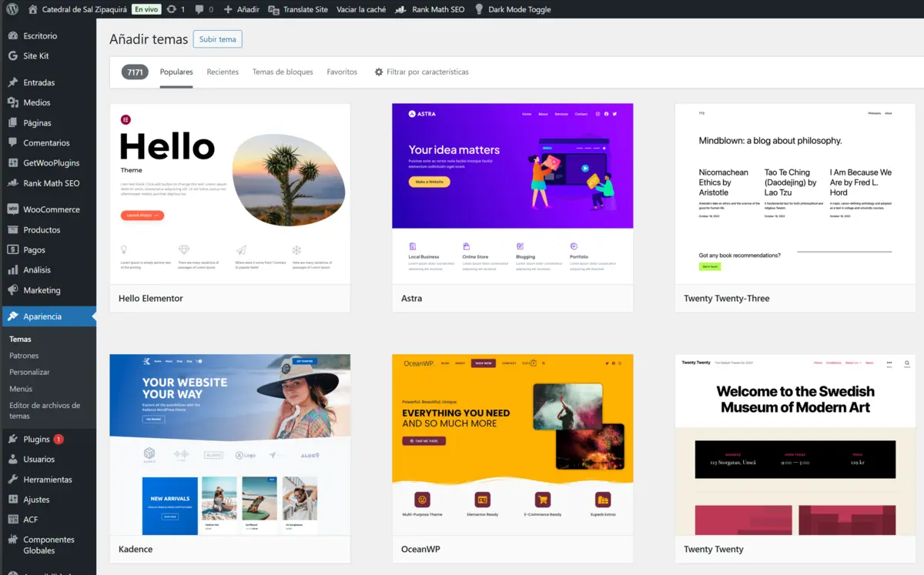Open the Medios media icon
The width and height of the screenshot is (924, 575).
pyautogui.click(x=12, y=102)
